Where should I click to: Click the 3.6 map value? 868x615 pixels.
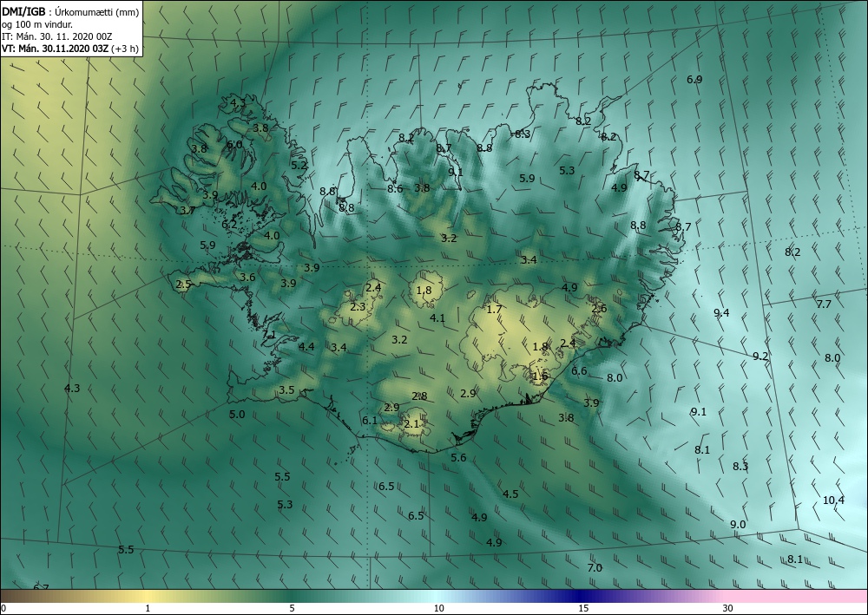247,277
